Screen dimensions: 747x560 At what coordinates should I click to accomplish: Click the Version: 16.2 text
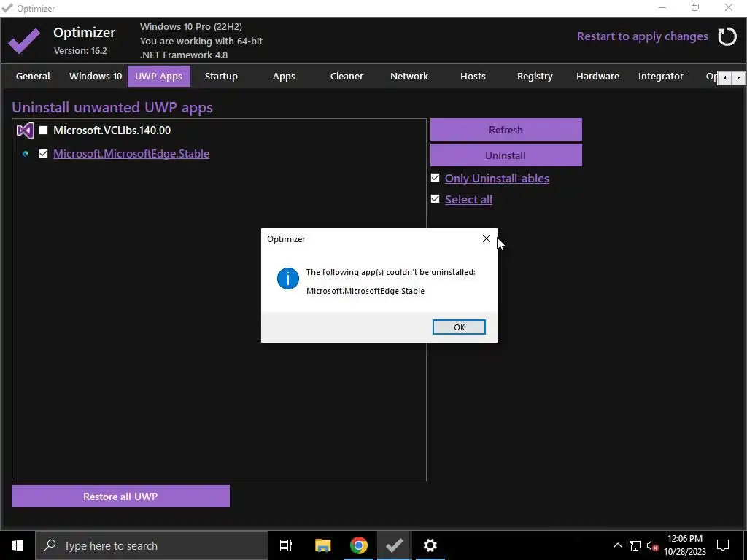coord(80,50)
